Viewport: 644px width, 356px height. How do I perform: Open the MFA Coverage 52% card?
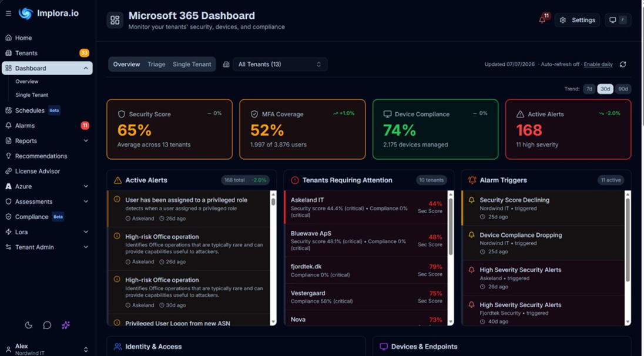302,129
